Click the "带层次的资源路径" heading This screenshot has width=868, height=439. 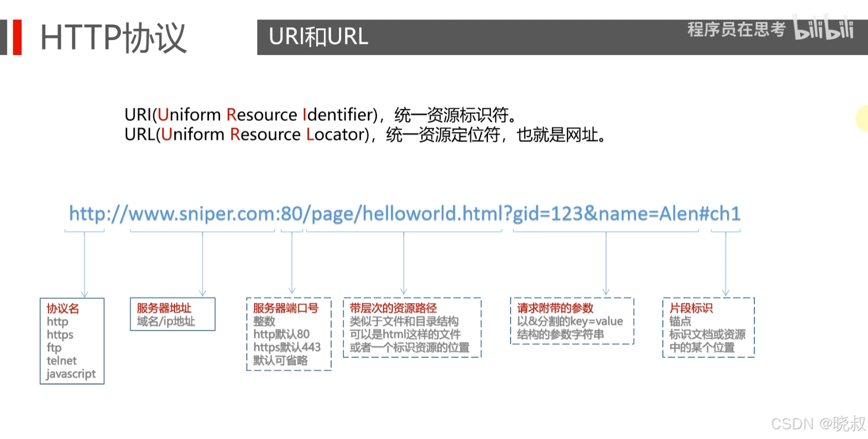point(393,308)
